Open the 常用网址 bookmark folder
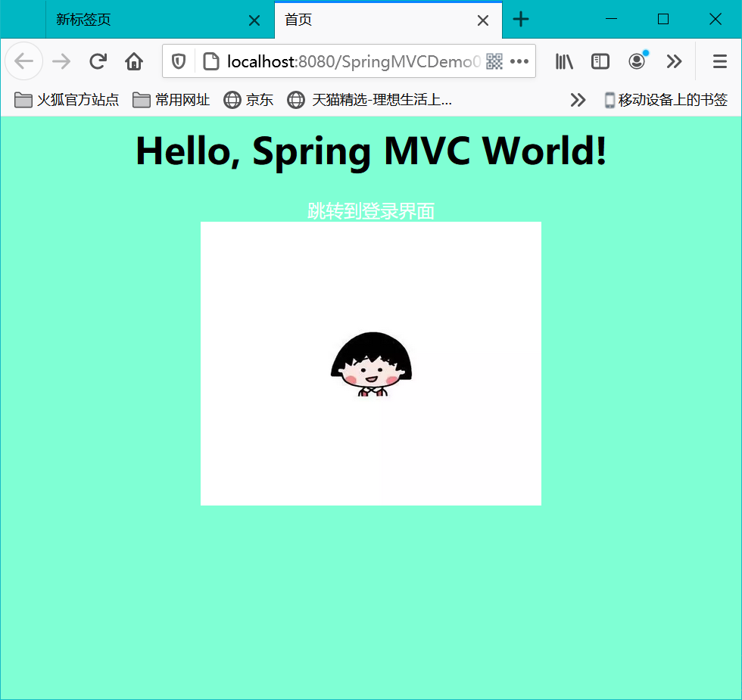 pos(171,100)
